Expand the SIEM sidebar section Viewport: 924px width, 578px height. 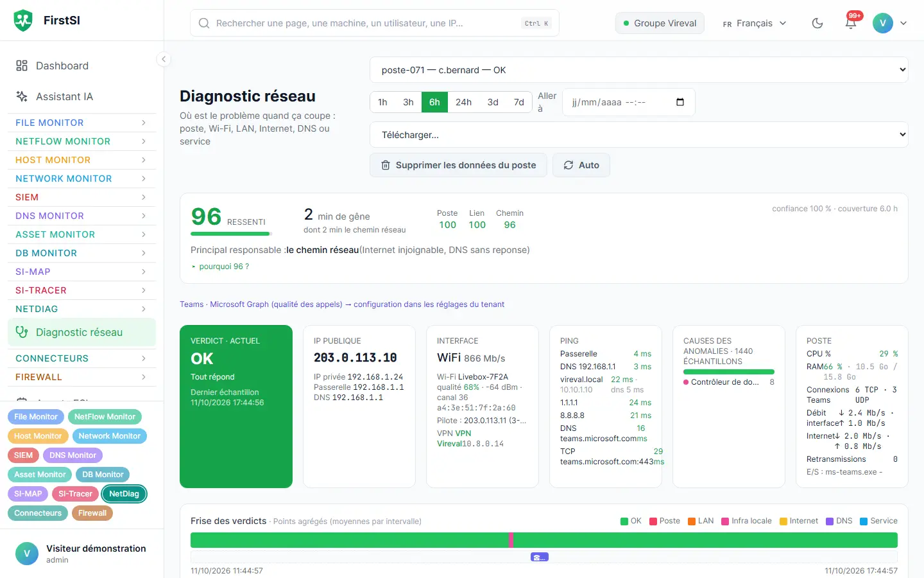click(x=81, y=197)
